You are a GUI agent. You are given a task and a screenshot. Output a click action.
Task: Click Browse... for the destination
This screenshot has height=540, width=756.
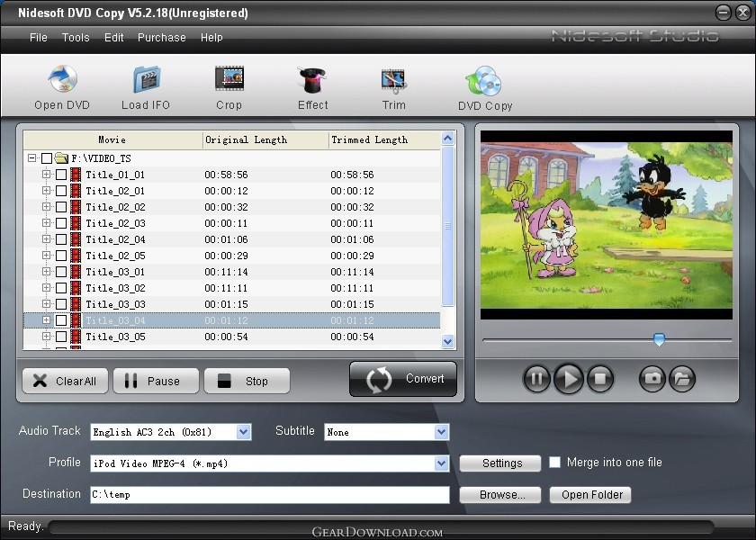pyautogui.click(x=500, y=495)
